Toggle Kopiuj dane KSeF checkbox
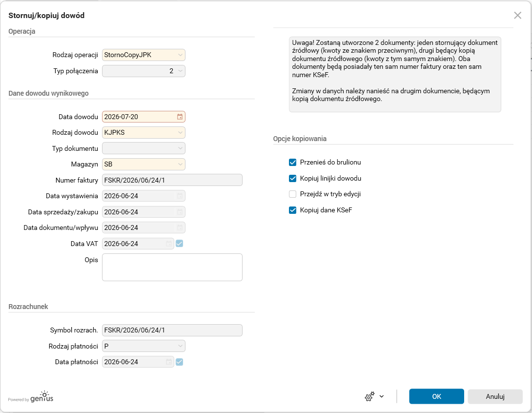The height and width of the screenshot is (413, 532). pyautogui.click(x=292, y=210)
